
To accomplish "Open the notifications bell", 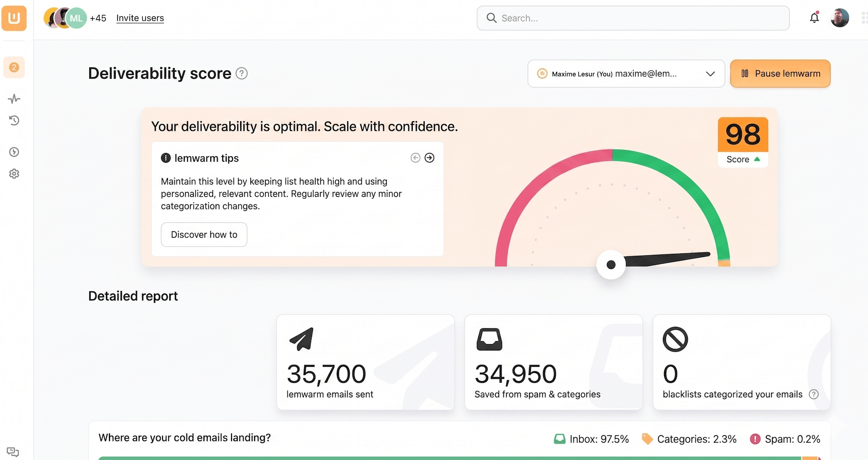I will (814, 18).
